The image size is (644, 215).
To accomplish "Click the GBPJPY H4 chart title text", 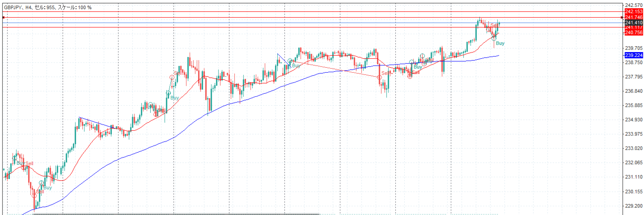I will coord(48,8).
